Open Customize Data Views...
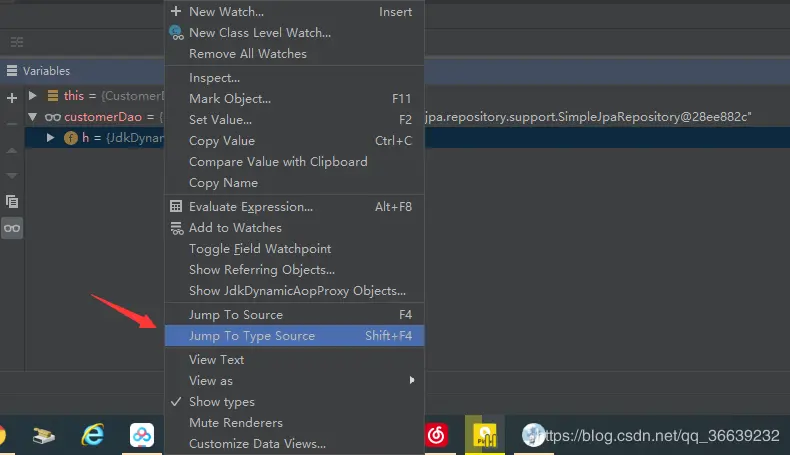790x455 pixels. click(294, 444)
